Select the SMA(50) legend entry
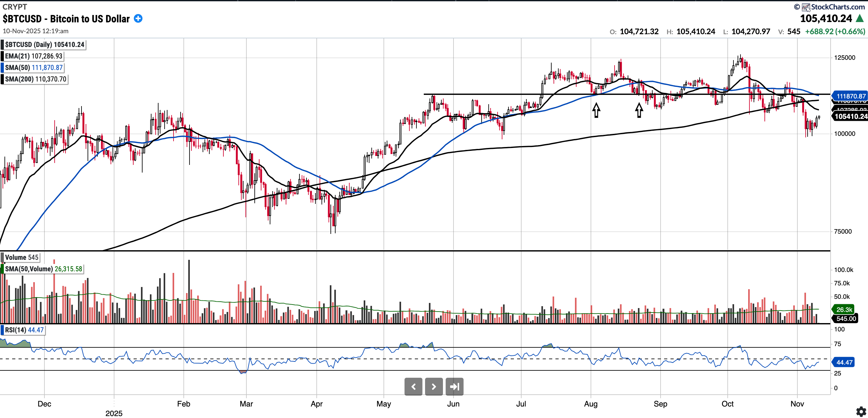868x418 pixels. (x=34, y=67)
